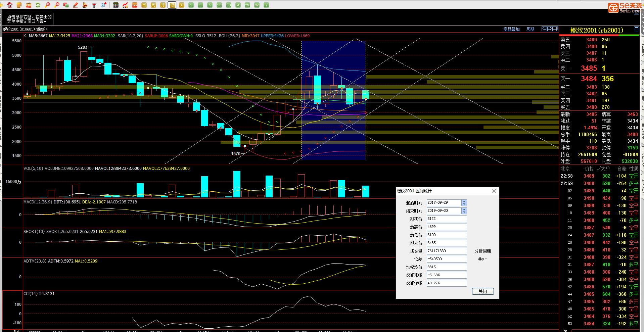The width and height of the screenshot is (644, 332).
Task: Click the 仓差 field showing -540500
Action: (x=447, y=259)
